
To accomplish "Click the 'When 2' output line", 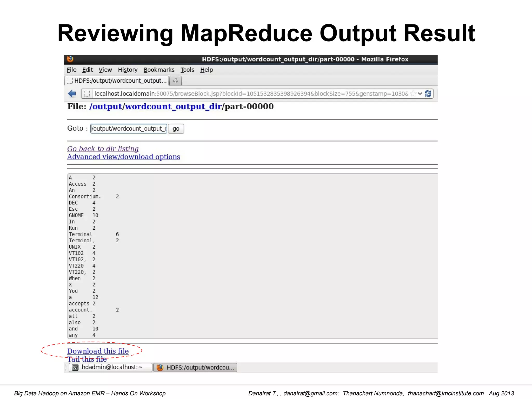I will tap(82, 278).
